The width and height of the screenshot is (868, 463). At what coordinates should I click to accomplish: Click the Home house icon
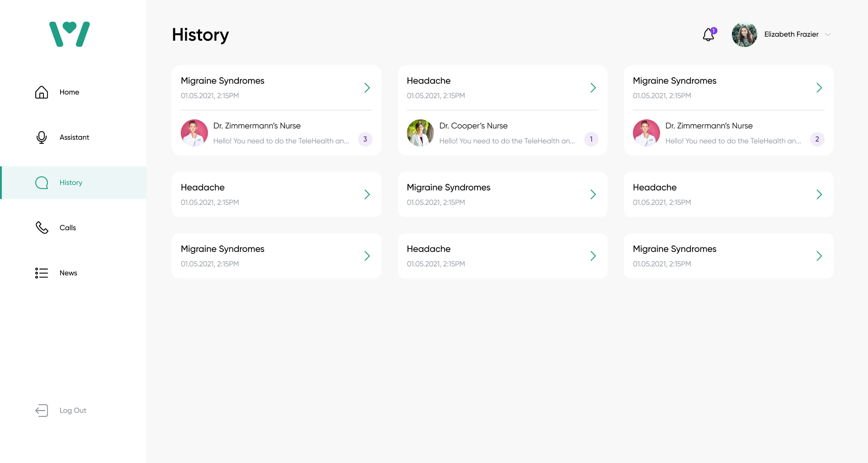click(x=42, y=92)
